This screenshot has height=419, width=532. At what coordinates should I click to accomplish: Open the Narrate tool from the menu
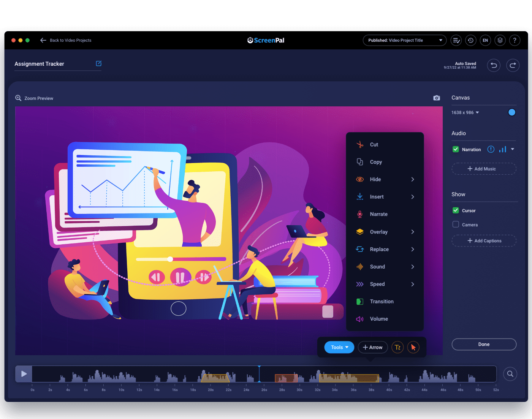[378, 214]
